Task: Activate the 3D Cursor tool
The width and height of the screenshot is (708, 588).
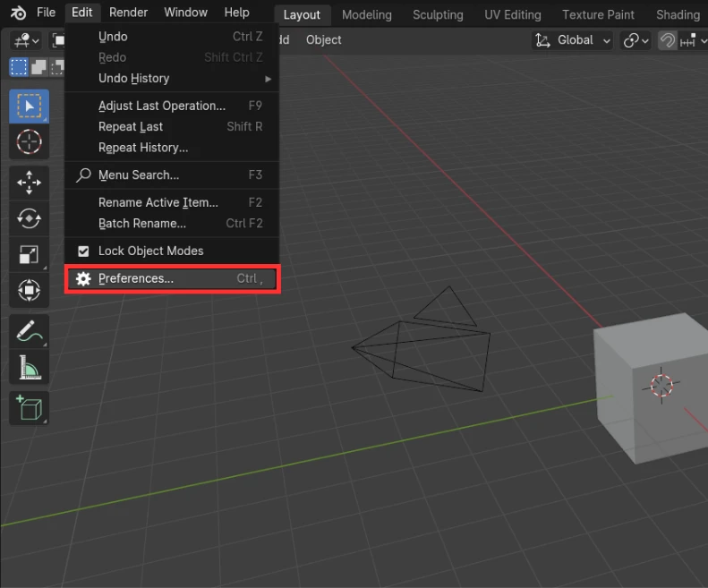Action: 30,141
